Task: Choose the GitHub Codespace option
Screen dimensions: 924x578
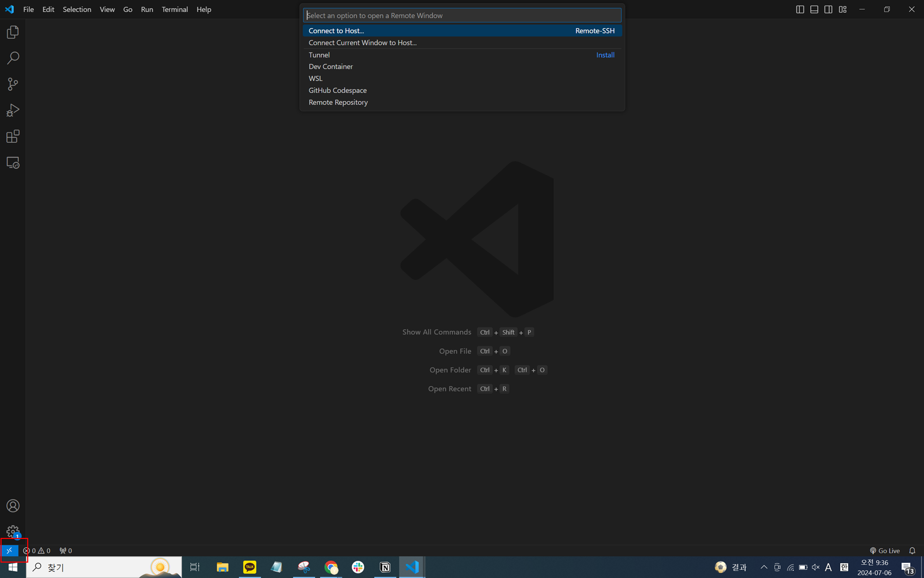Action: [x=462, y=90]
